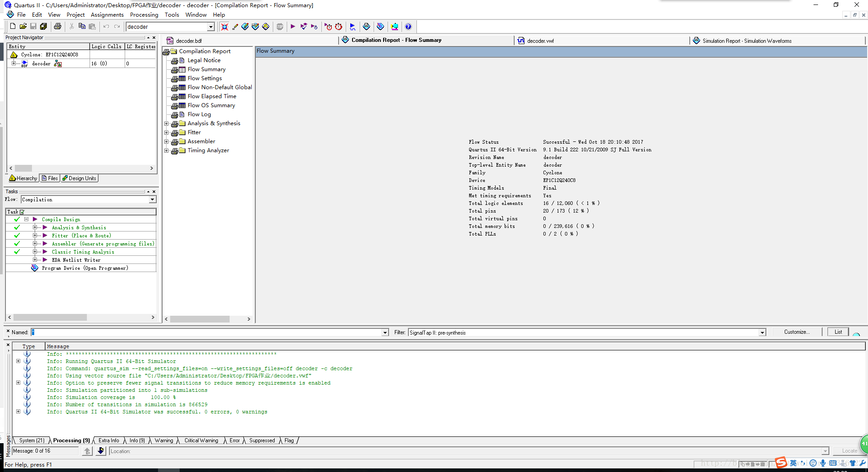Click the Fitter (Place & Route) task
Image resolution: width=868 pixels, height=472 pixels.
tap(81, 236)
